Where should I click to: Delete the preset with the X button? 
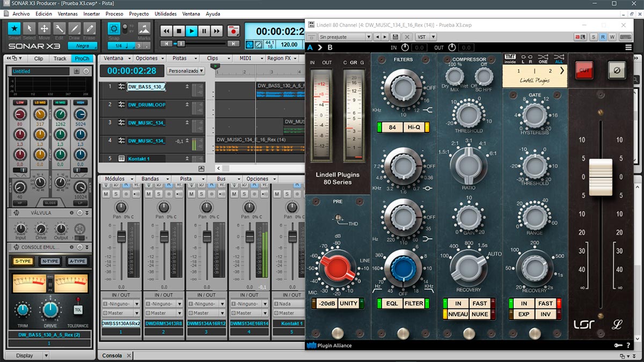click(x=407, y=37)
